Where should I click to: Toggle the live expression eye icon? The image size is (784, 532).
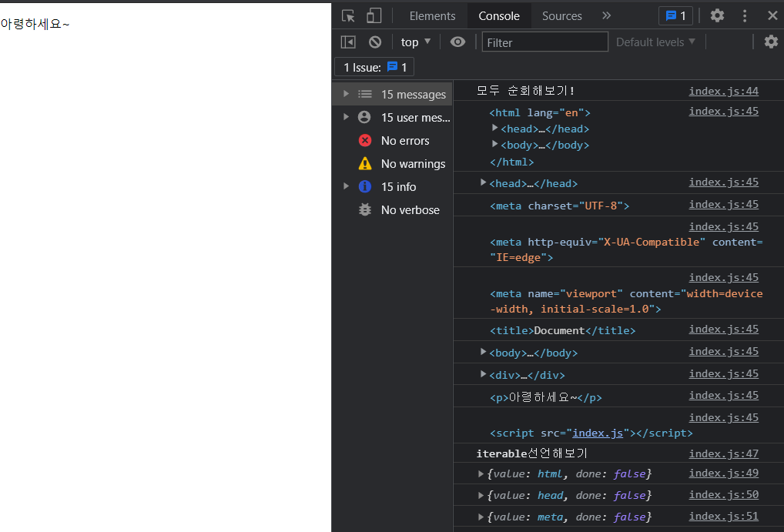tap(457, 42)
